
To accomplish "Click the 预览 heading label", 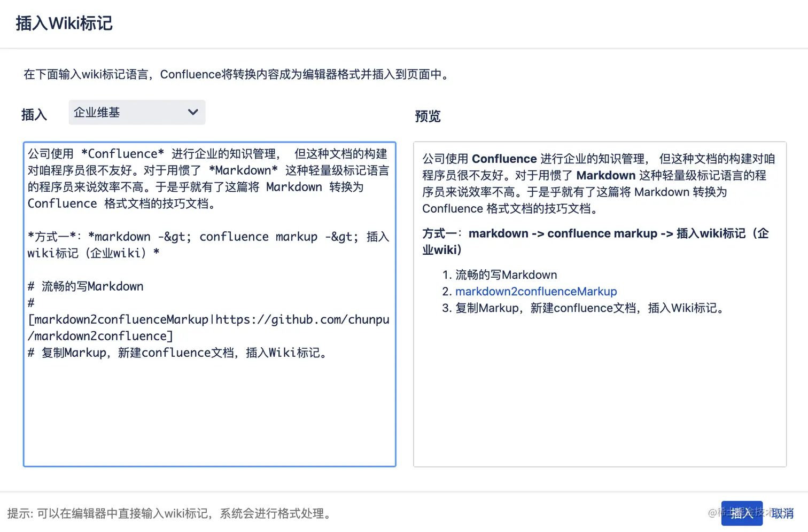I will pyautogui.click(x=428, y=116).
